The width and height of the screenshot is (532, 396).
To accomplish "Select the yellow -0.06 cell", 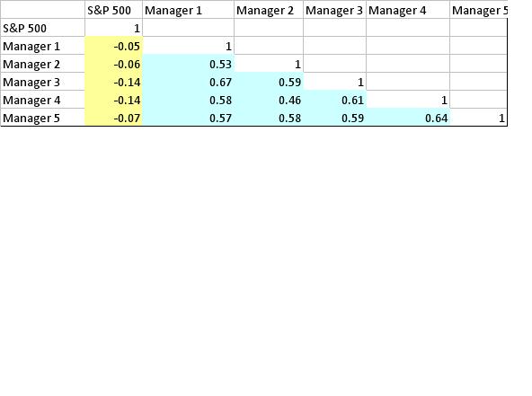I will 113,64.
